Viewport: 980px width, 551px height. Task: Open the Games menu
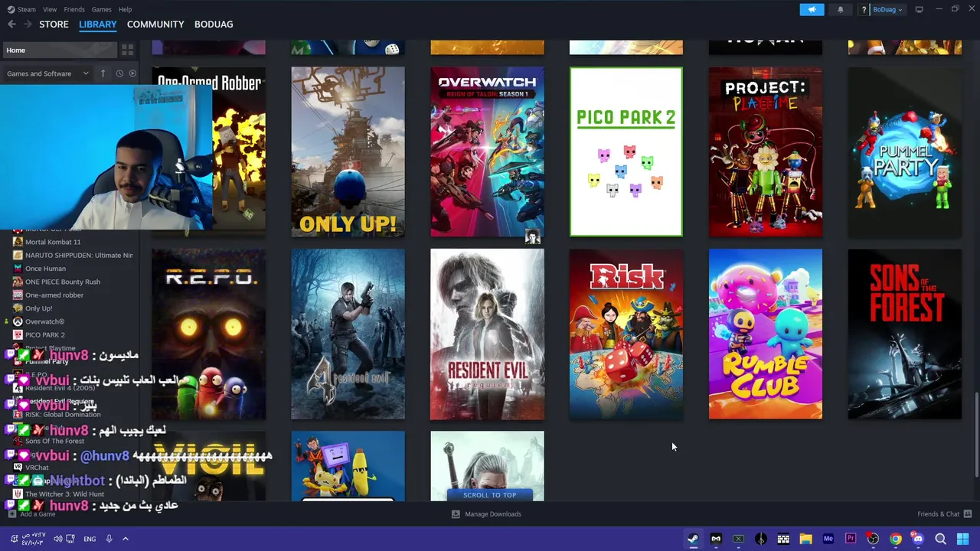[101, 9]
